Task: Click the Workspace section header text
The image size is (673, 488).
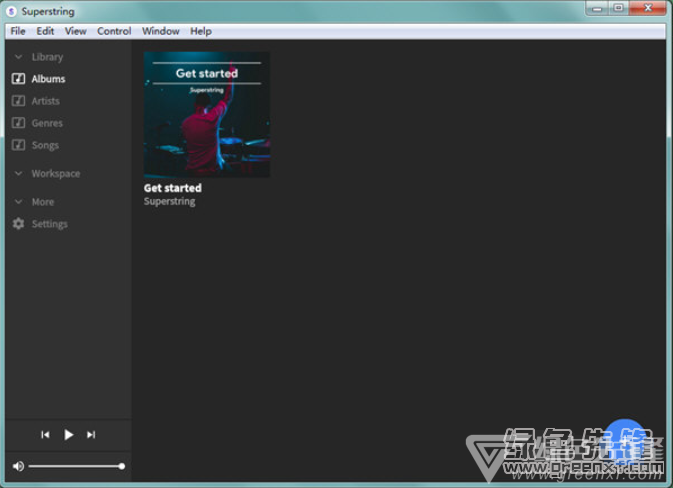Action: point(56,174)
